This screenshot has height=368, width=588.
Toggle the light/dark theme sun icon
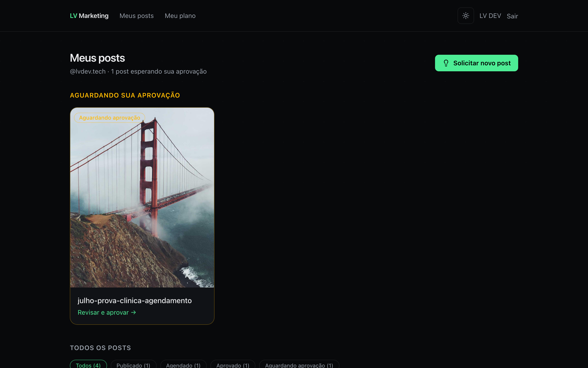pyautogui.click(x=466, y=16)
